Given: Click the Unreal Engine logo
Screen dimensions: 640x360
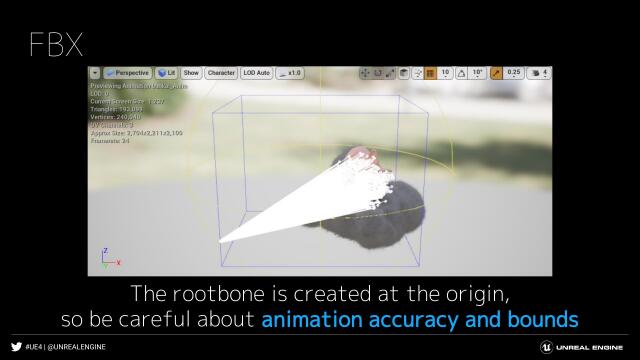Looking at the screenshot, I should point(582,347).
